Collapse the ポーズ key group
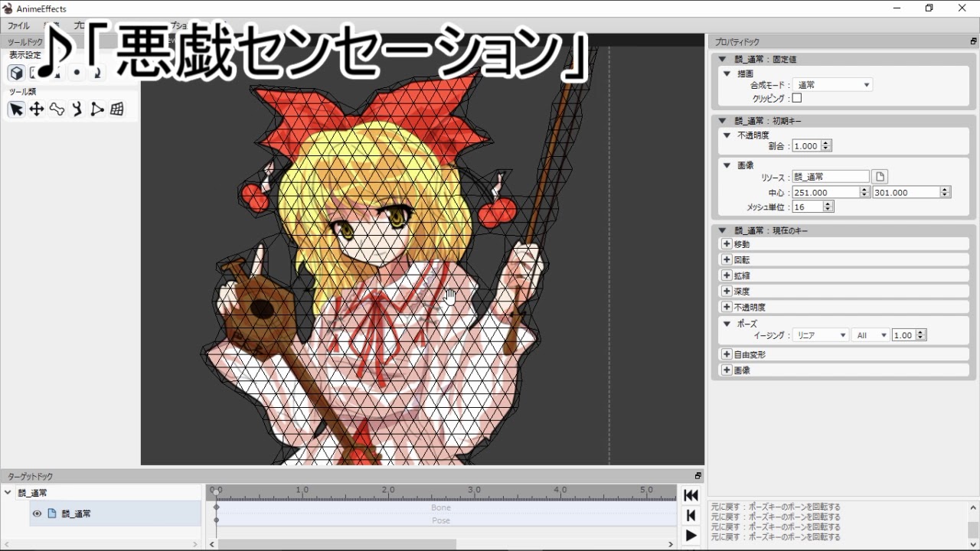 click(x=727, y=324)
